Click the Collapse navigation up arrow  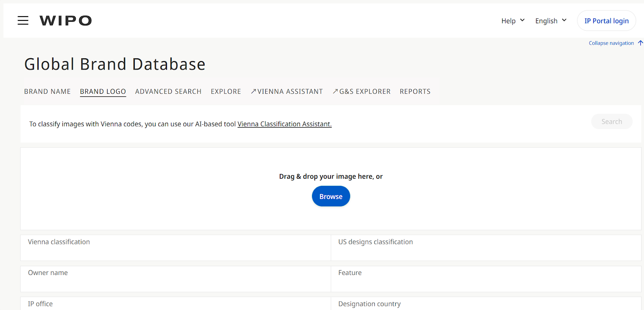coord(640,43)
